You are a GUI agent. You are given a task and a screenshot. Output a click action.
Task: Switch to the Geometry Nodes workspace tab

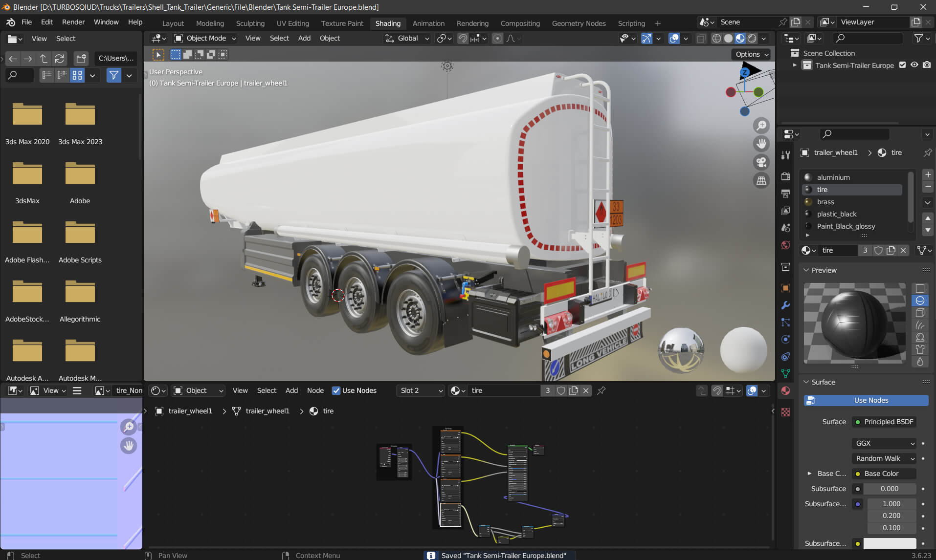579,23
